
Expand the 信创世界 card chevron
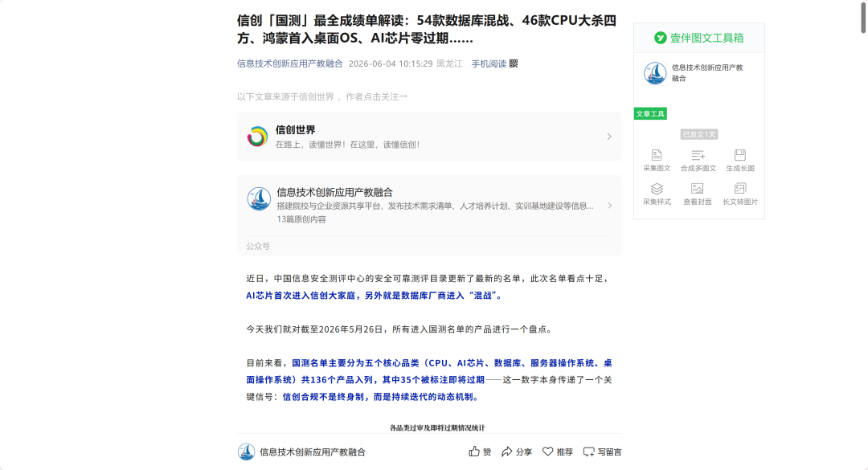(609, 137)
